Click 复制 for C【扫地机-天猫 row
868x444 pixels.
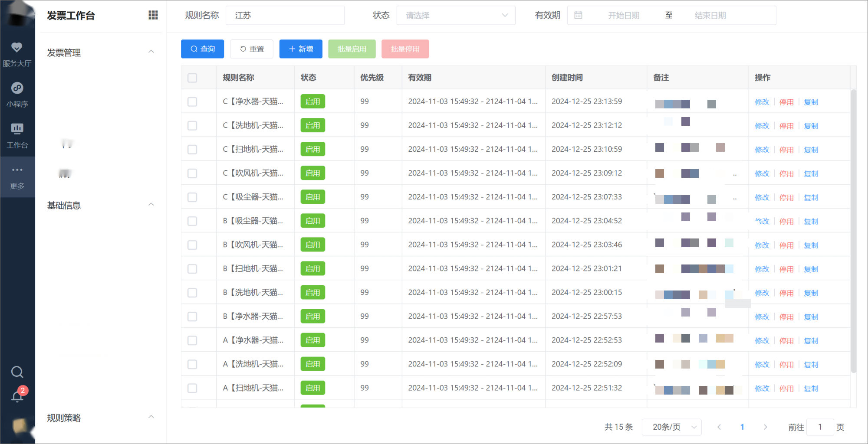click(x=811, y=150)
